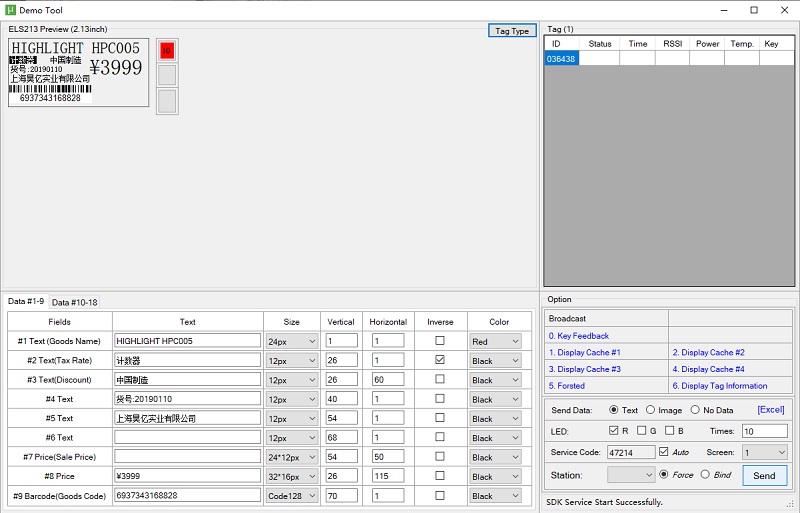Click the Service Code field 47214

631,452
